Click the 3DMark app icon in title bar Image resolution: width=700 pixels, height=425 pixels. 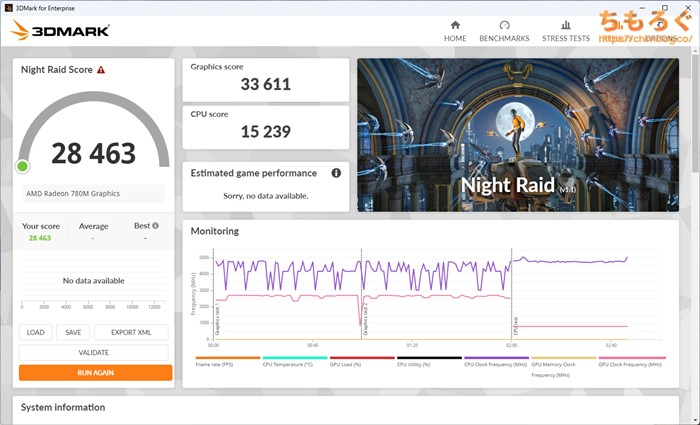(x=8, y=8)
